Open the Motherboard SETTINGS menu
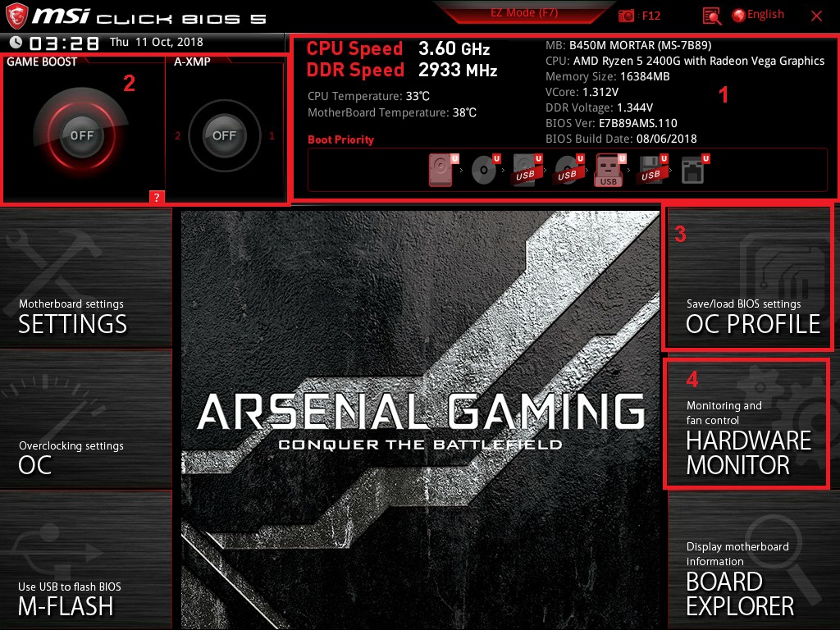840x630 pixels. [85, 277]
